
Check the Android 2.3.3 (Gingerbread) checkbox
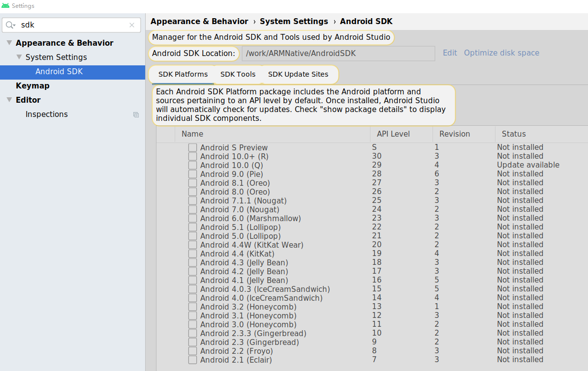pyautogui.click(x=192, y=334)
